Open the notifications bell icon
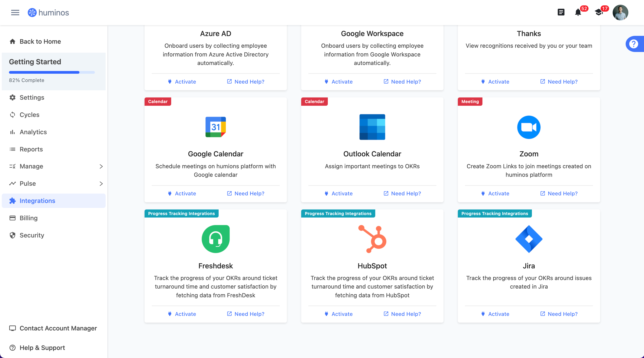This screenshot has width=644, height=358. [578, 12]
